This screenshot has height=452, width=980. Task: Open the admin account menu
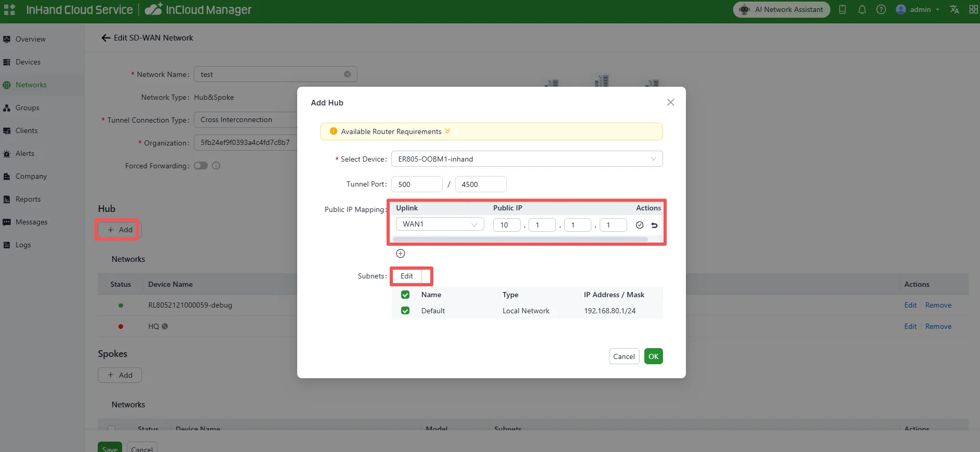918,9
